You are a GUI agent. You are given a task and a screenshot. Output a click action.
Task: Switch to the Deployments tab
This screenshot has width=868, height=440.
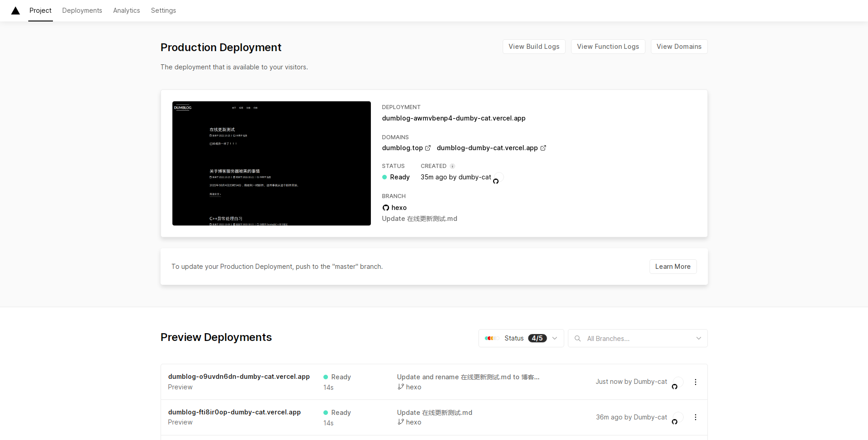(82, 10)
